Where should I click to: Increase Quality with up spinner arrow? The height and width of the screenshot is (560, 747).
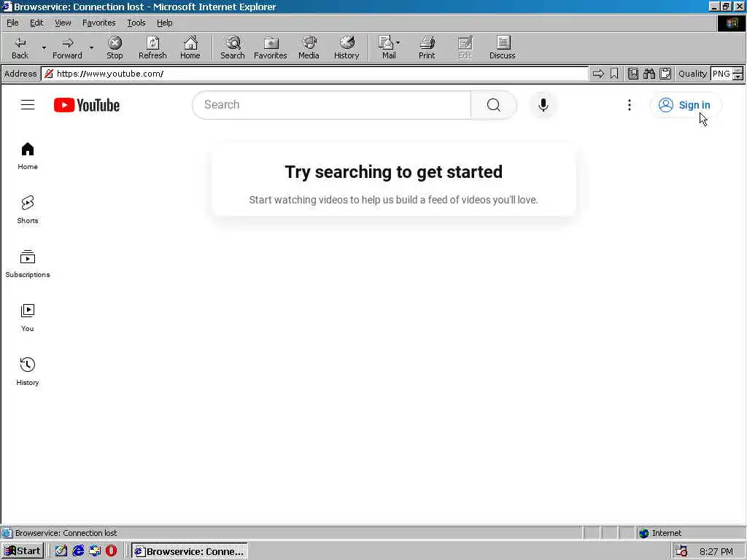pos(738,71)
